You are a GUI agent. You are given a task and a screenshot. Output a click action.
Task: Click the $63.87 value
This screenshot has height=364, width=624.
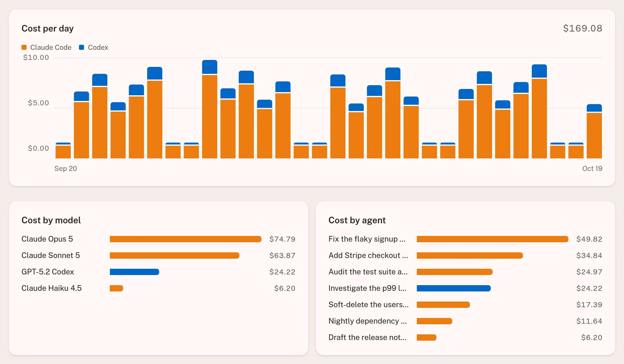pos(282,255)
